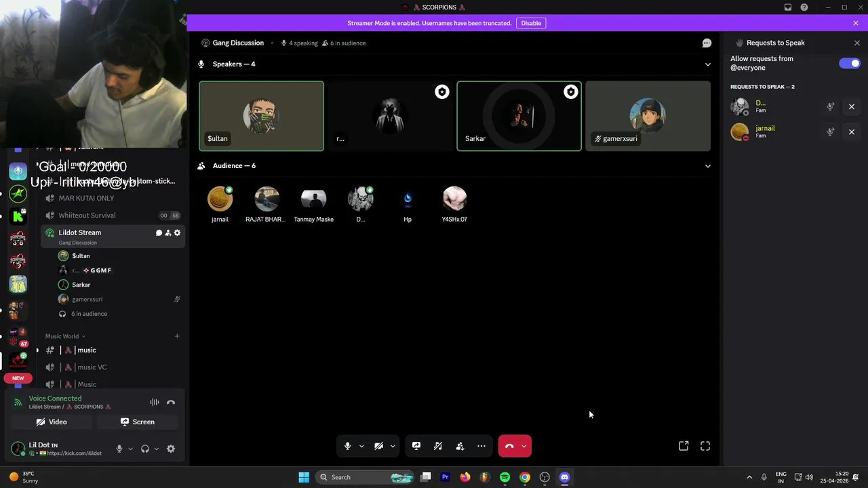
Task: Collapse the Audience section
Action: click(708, 166)
